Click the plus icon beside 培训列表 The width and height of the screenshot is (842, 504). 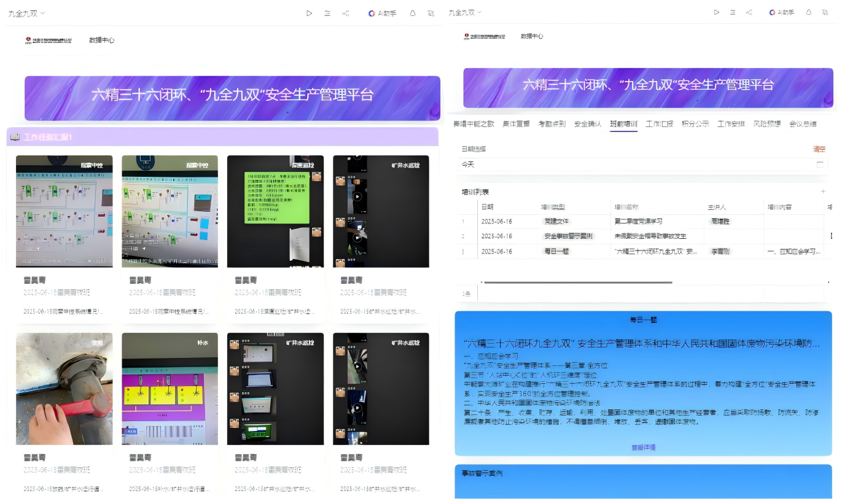823,192
